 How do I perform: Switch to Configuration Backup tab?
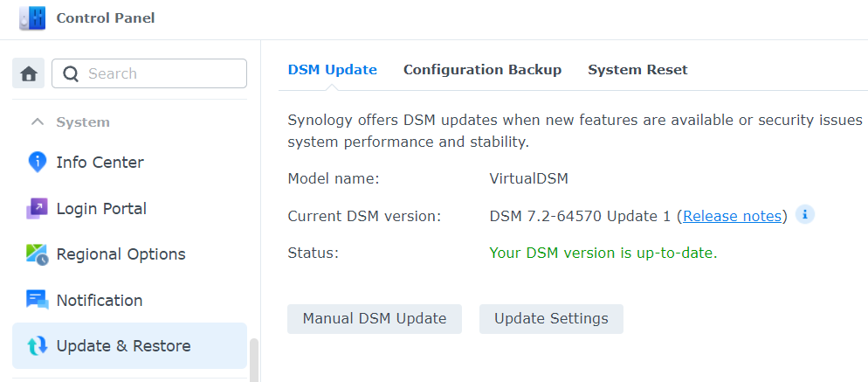[482, 70]
